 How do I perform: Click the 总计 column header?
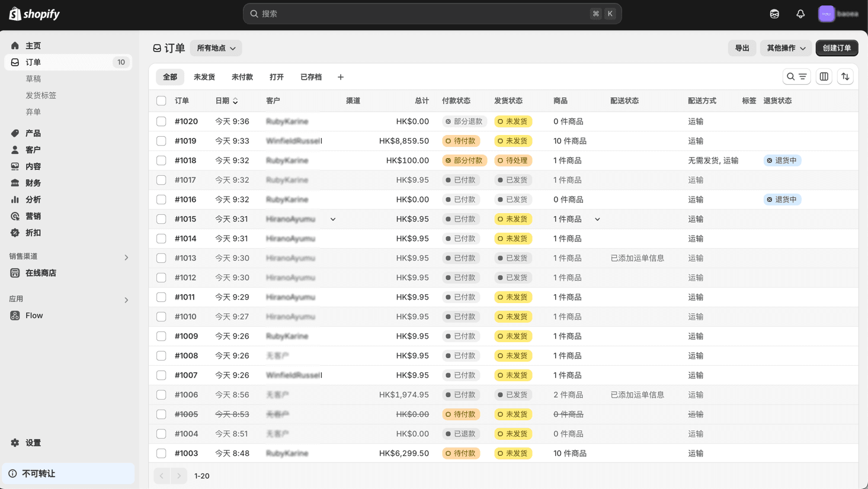coord(422,101)
